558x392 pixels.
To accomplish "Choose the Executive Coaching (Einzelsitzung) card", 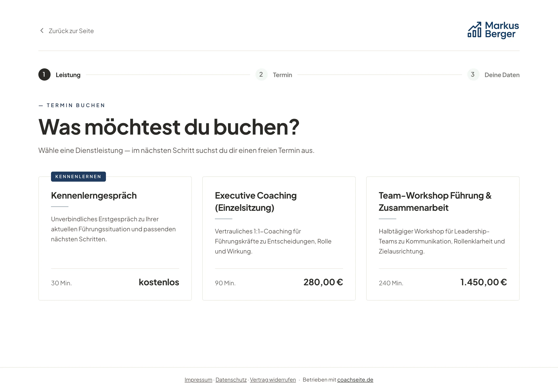I will pyautogui.click(x=279, y=238).
